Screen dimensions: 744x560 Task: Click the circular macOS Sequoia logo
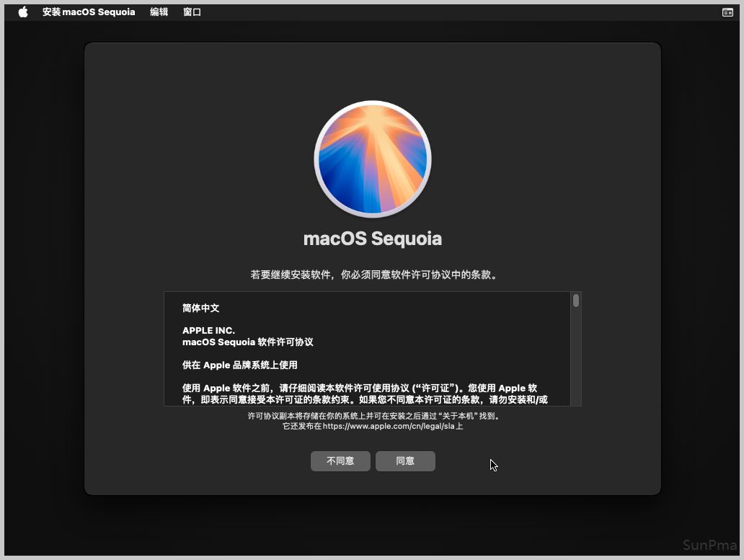(373, 159)
